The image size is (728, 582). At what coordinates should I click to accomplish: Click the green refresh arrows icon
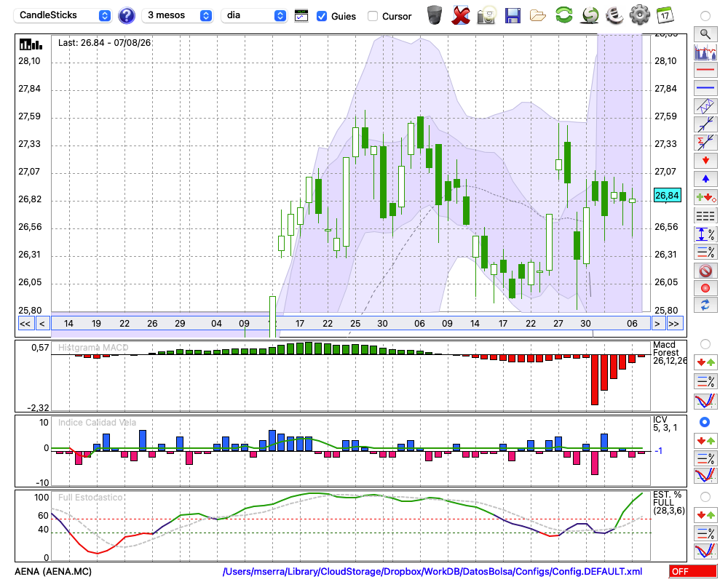(x=563, y=15)
